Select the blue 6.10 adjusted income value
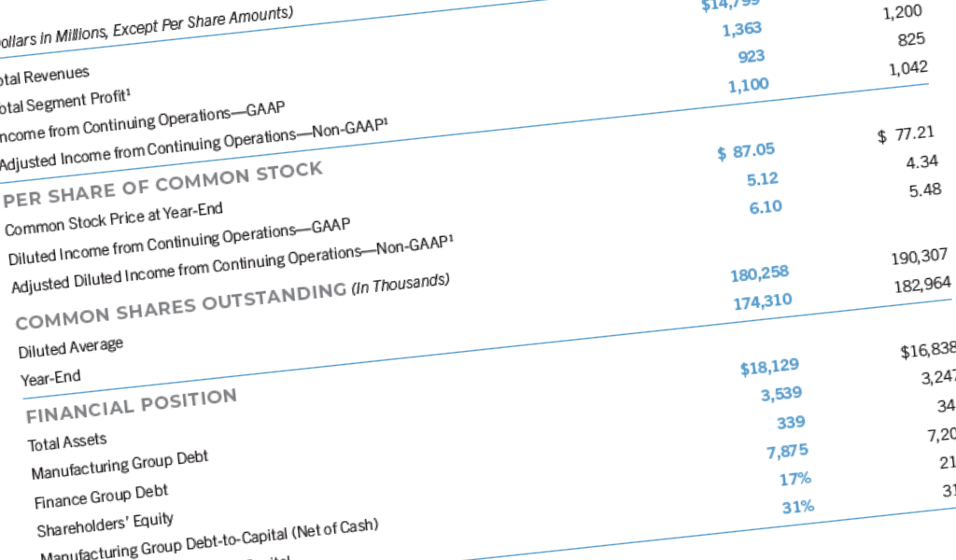Screen dimensions: 956x560 tap(765, 207)
